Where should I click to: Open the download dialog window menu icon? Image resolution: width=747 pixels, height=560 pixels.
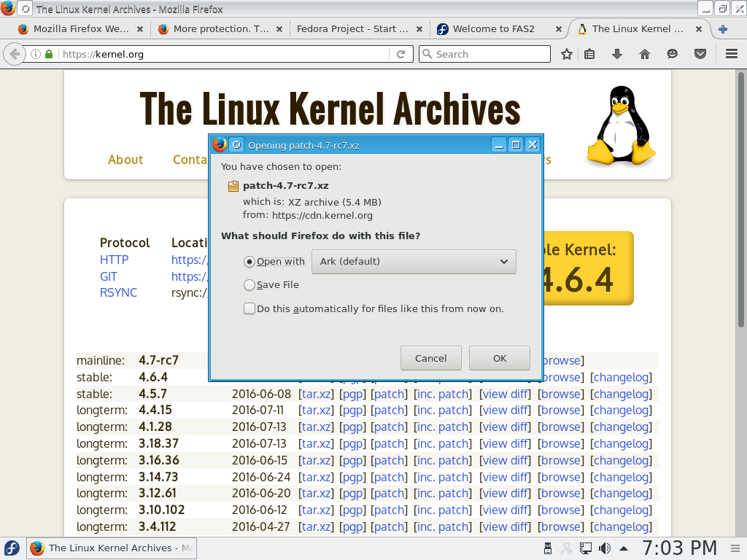tap(219, 144)
